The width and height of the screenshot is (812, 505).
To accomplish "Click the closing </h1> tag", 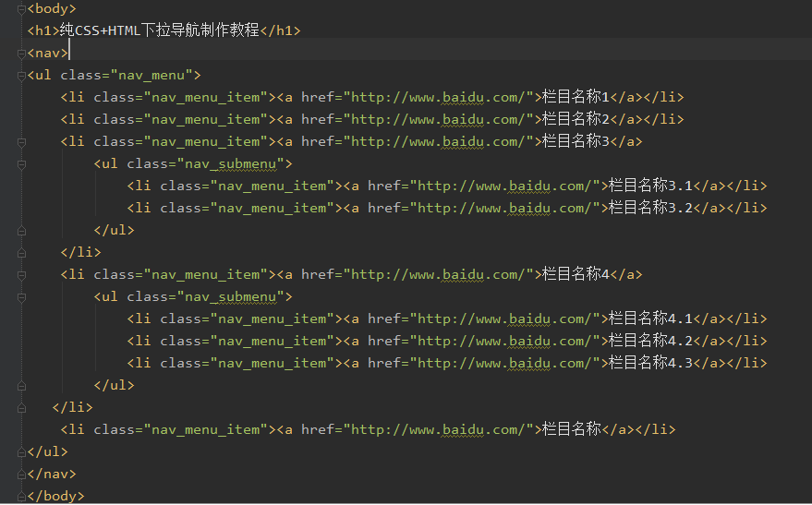I will (x=280, y=30).
